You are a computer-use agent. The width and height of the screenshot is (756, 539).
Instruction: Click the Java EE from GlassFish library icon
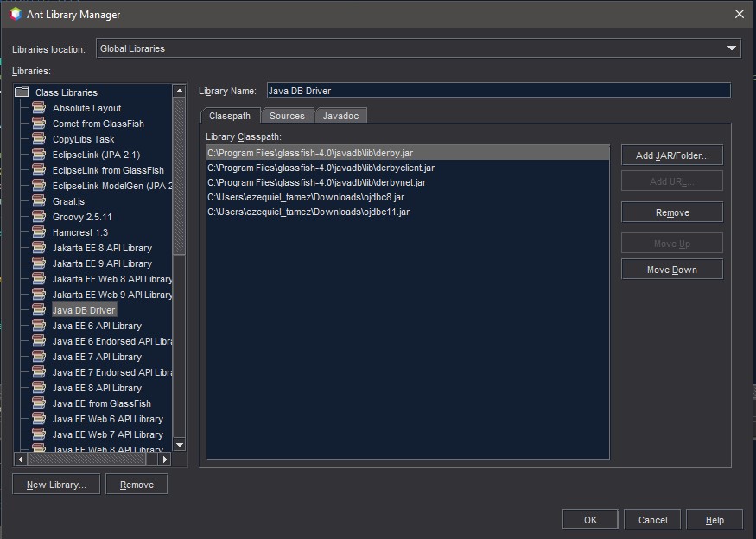(39, 403)
